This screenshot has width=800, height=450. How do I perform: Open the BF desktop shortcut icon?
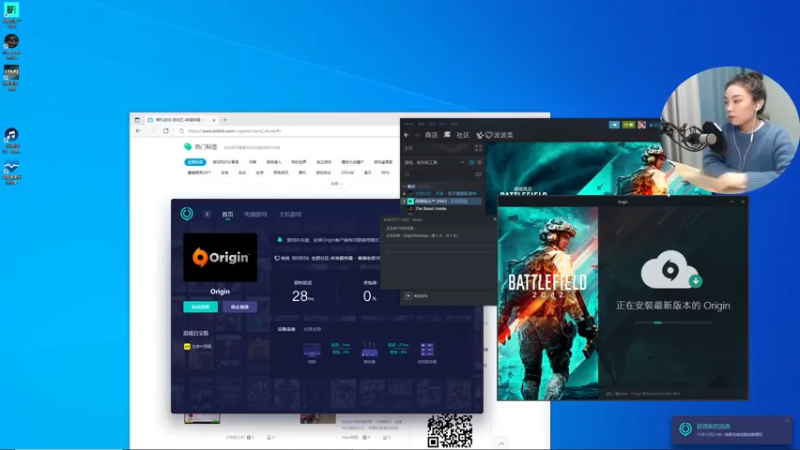click(x=11, y=9)
